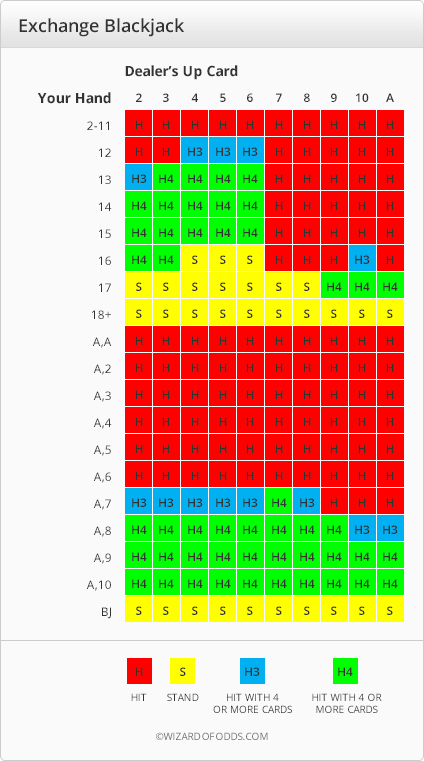424x761 pixels.
Task: Click the H3 cell for A,7 versus dealer 8
Action: 306,501
